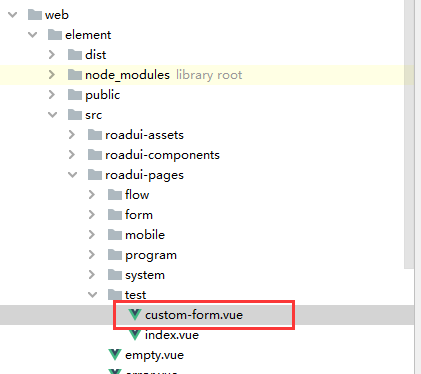Click the roadui-pages folder icon

click(x=95, y=175)
